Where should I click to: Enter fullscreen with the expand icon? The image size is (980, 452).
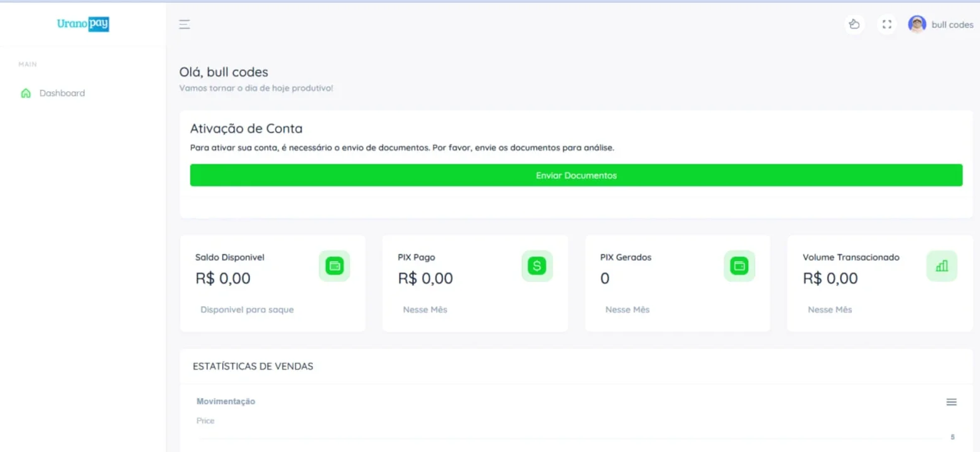coord(886,24)
